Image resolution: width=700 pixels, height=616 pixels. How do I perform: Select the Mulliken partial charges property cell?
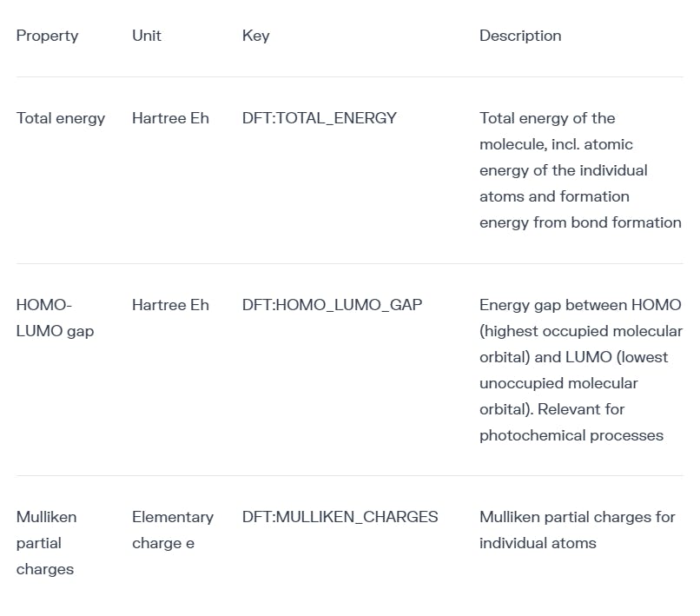click(x=46, y=543)
